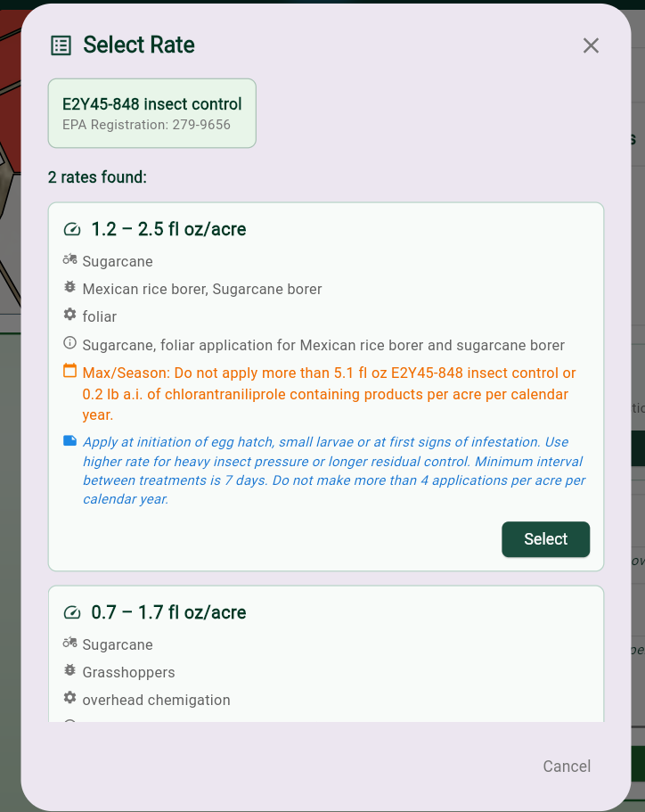The image size is (645, 812).
Task: Click the Select Rate header list icon
Action: [61, 44]
